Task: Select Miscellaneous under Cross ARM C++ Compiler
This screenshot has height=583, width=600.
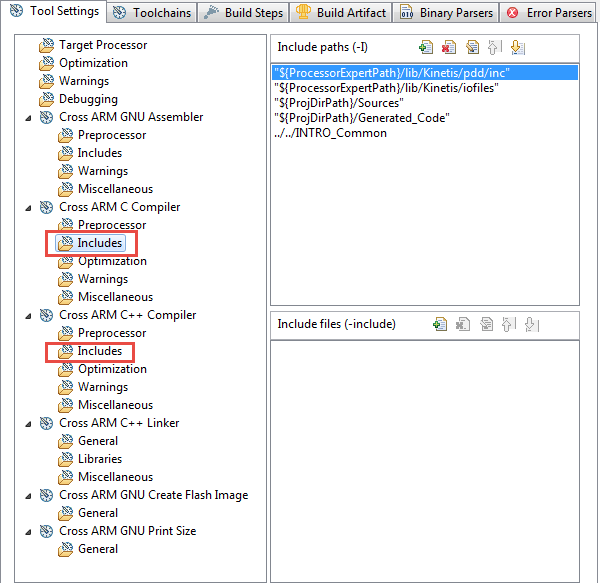Action: 116,405
